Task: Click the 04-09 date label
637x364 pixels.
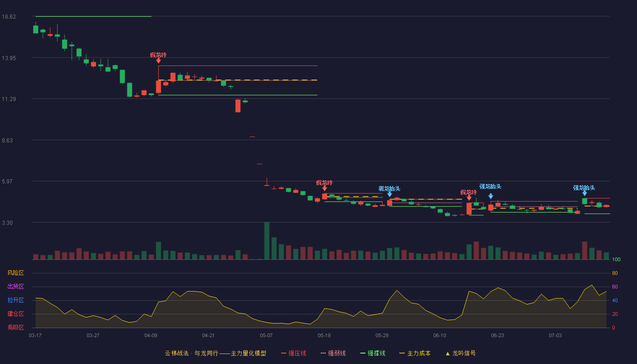Action: [151, 335]
